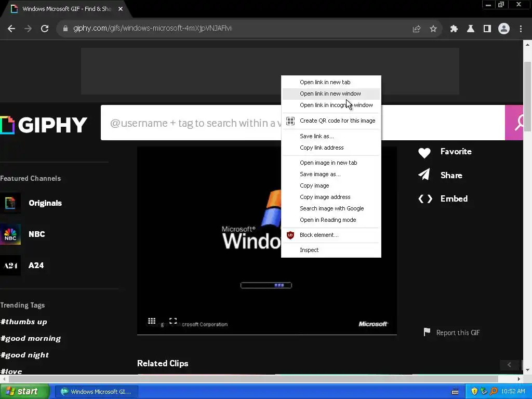Click the browser forward arrow

coord(28,29)
